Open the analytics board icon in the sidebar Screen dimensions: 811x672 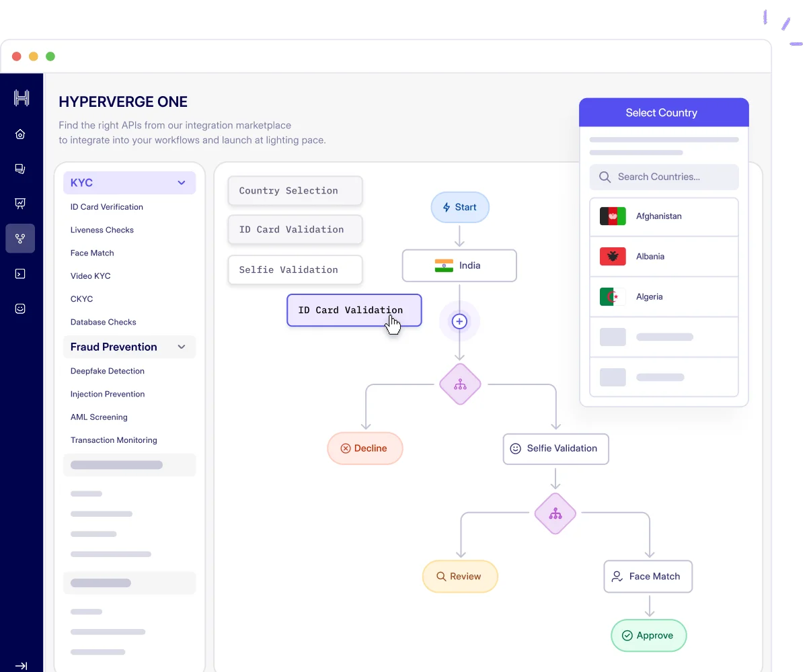point(20,203)
